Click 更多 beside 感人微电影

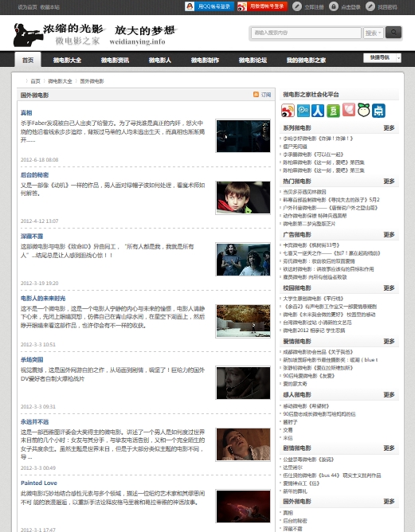(389, 394)
